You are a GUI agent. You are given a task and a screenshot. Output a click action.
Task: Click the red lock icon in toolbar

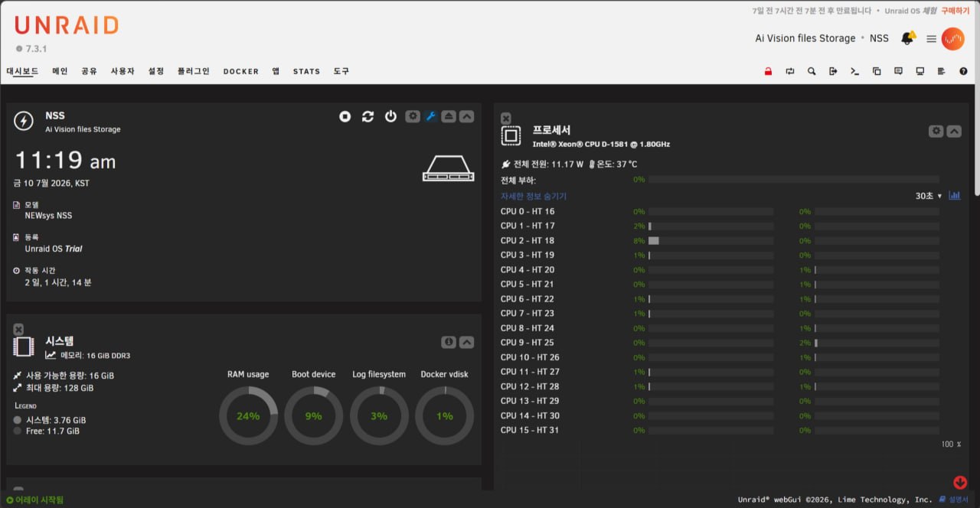[768, 71]
